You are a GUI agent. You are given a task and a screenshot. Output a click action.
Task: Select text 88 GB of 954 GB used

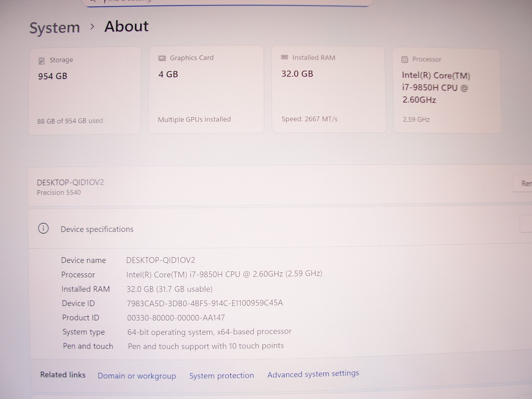(70, 121)
